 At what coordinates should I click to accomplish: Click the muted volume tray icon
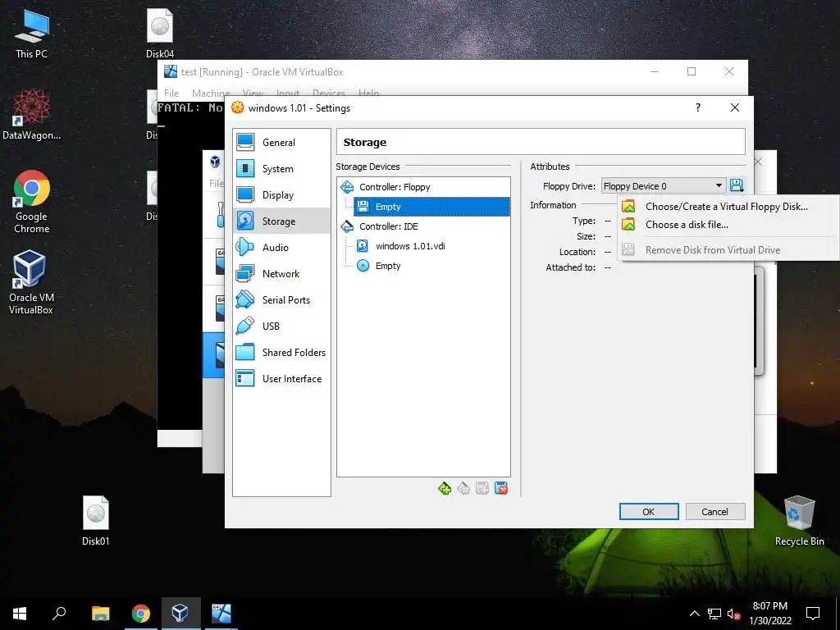pyautogui.click(x=733, y=614)
